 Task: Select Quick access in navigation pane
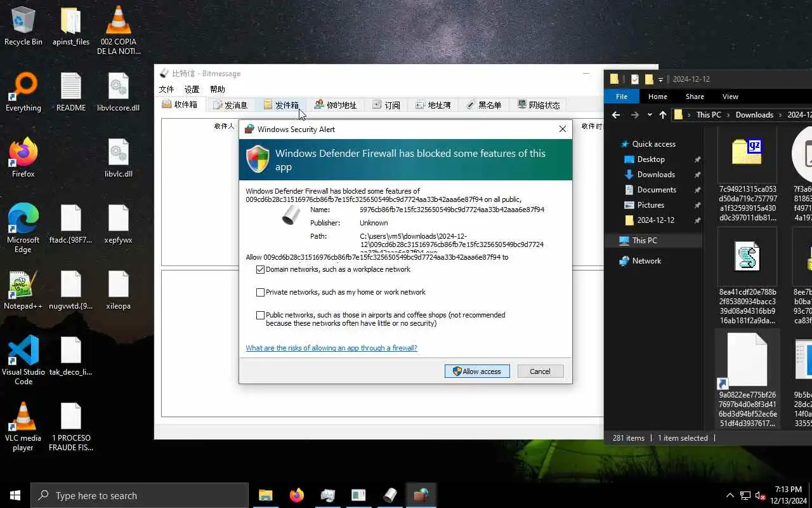(x=653, y=144)
